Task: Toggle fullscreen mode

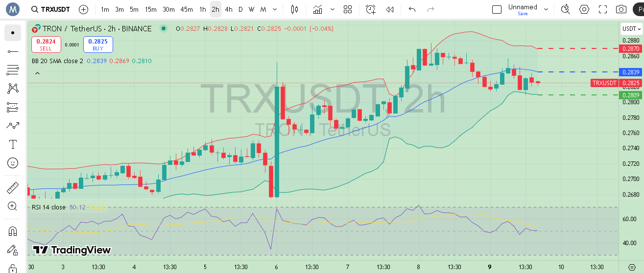Action: (x=603, y=9)
